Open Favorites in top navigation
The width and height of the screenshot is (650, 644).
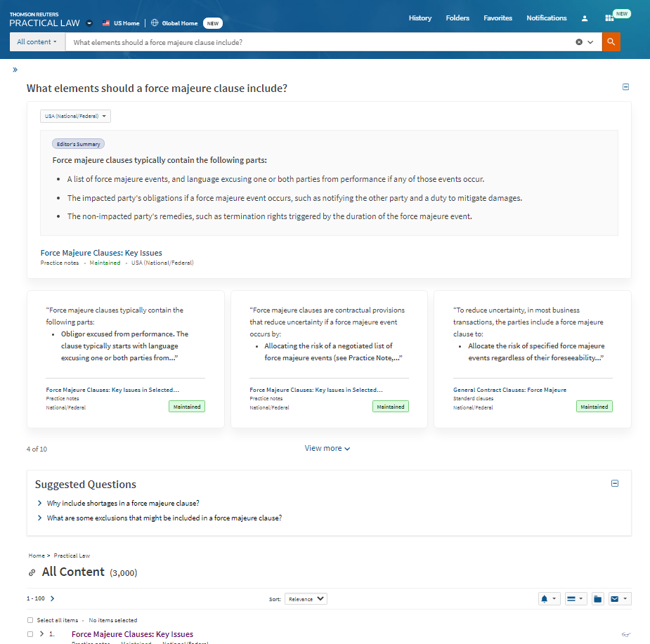click(498, 18)
